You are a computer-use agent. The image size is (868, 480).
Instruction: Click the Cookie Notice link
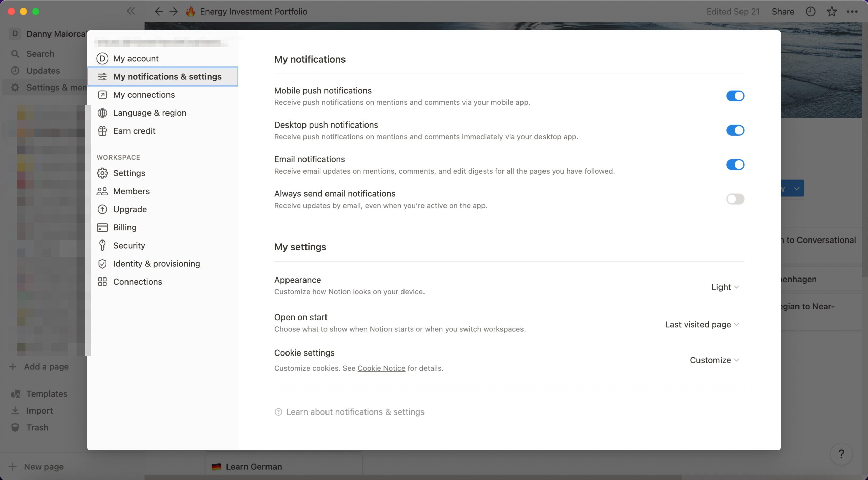pos(381,368)
